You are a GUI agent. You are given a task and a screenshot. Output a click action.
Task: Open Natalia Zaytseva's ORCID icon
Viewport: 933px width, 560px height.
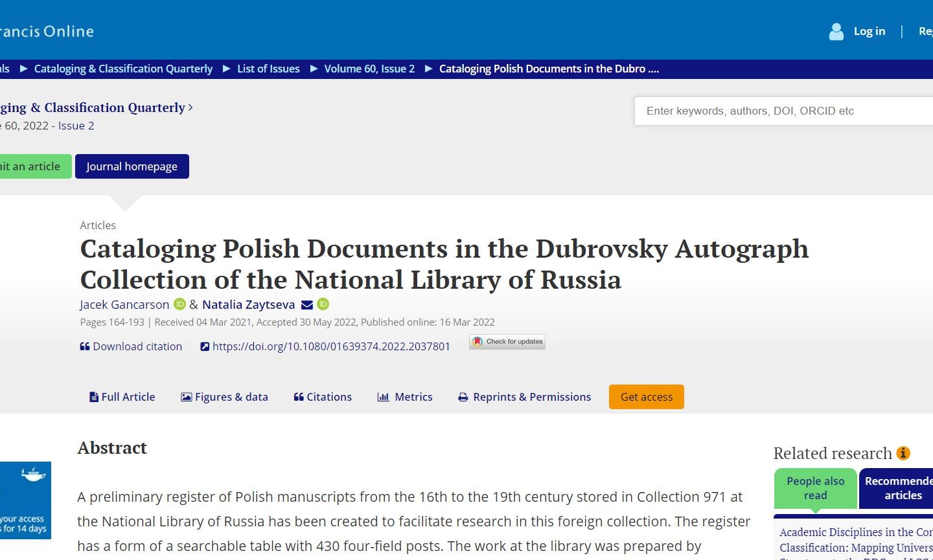pyautogui.click(x=323, y=304)
